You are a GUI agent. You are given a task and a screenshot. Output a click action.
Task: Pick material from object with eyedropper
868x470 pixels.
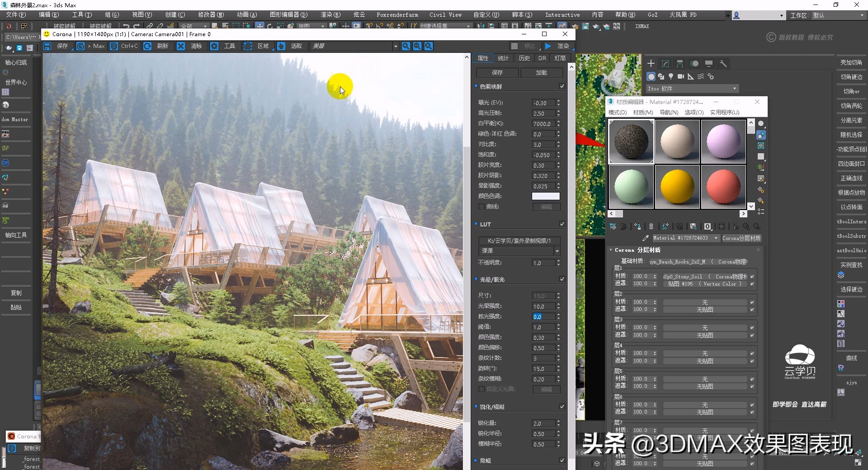pyautogui.click(x=645, y=238)
